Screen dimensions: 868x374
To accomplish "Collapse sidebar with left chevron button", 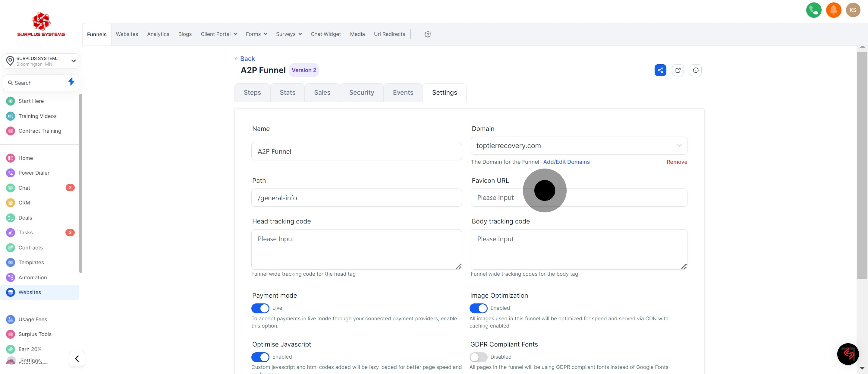I will click(x=77, y=359).
